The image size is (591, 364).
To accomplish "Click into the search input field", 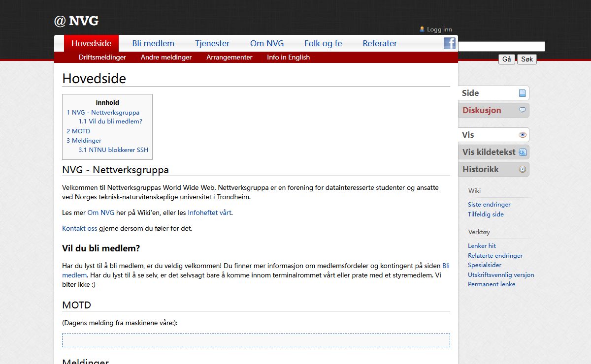I will (x=501, y=46).
